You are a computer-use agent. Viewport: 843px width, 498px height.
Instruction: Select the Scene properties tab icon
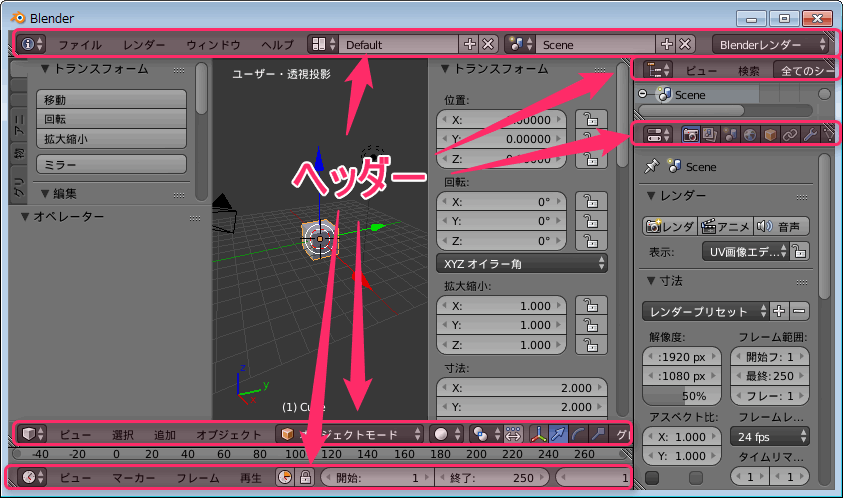point(730,134)
